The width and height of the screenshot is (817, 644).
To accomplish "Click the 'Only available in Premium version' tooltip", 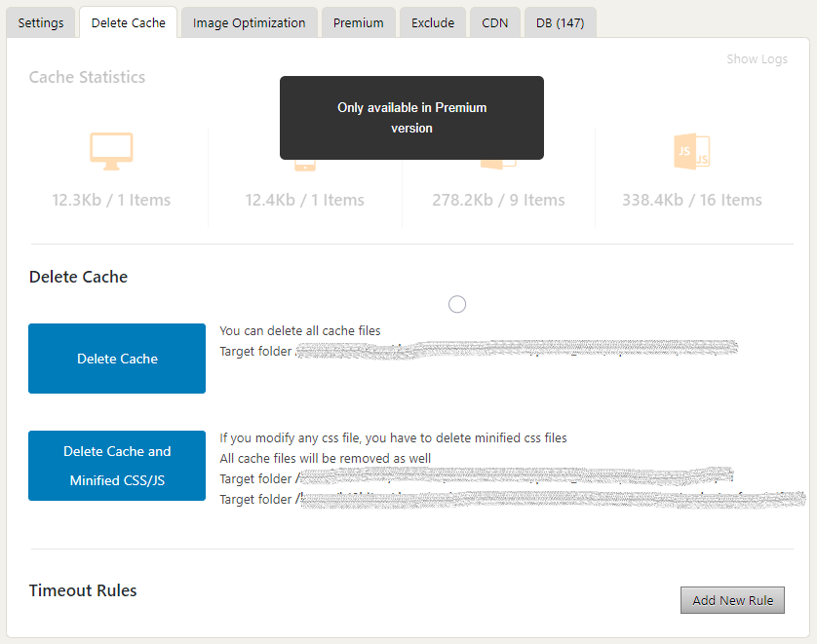I will click(411, 118).
